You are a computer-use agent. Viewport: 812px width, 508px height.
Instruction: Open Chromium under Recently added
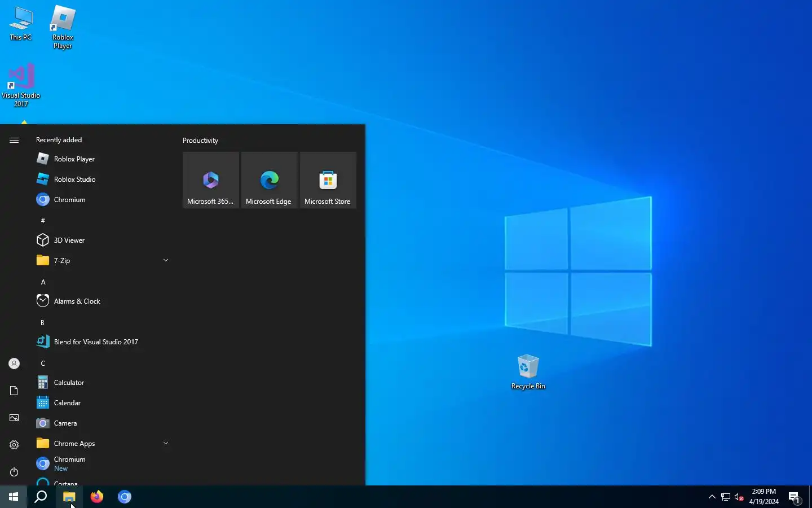101,200
